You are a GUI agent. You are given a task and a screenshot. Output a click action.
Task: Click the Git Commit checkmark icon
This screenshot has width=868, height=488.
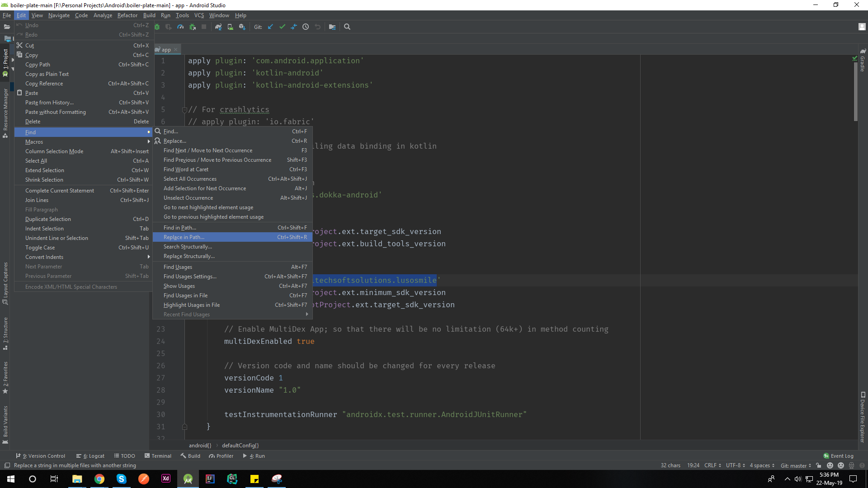point(282,27)
